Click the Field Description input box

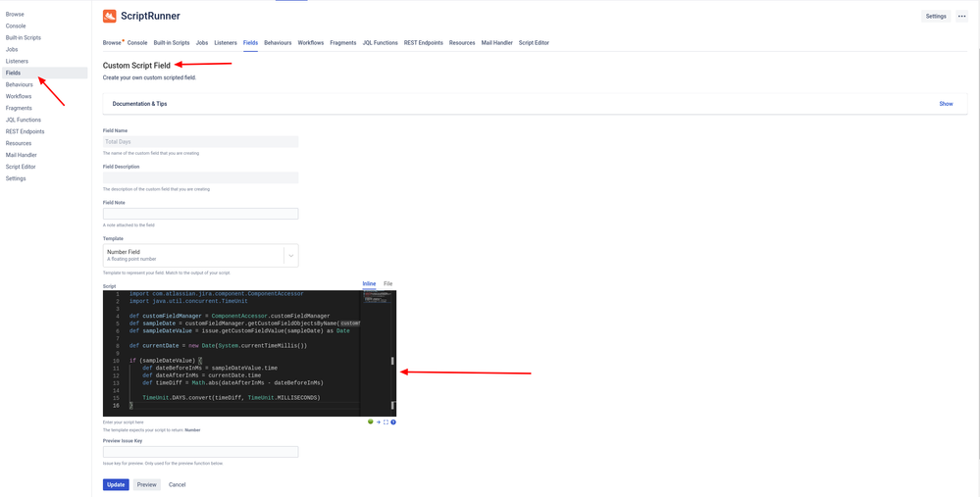[201, 178]
